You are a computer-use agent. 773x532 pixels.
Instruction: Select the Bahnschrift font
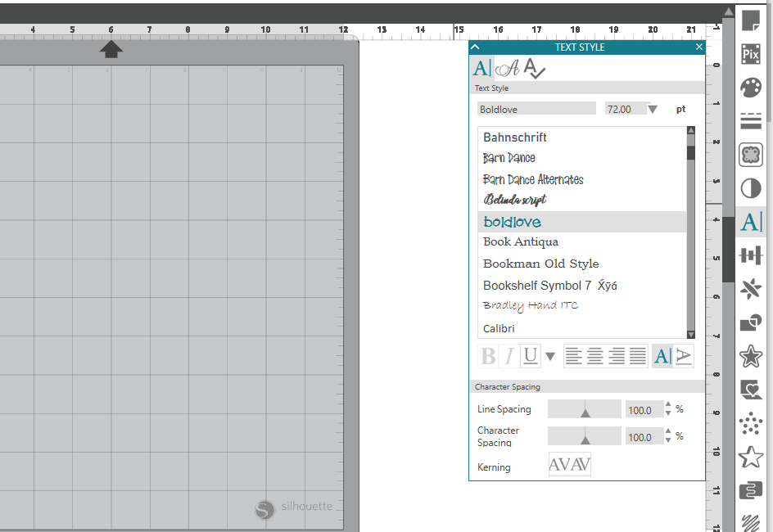pyautogui.click(x=581, y=138)
